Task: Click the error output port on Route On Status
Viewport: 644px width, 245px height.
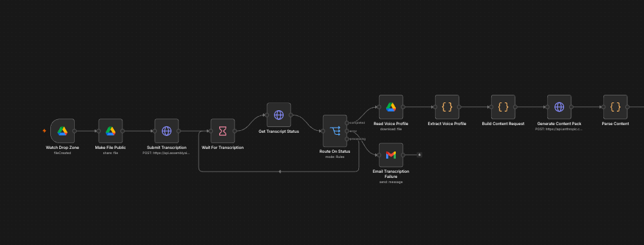Action: coord(347,131)
